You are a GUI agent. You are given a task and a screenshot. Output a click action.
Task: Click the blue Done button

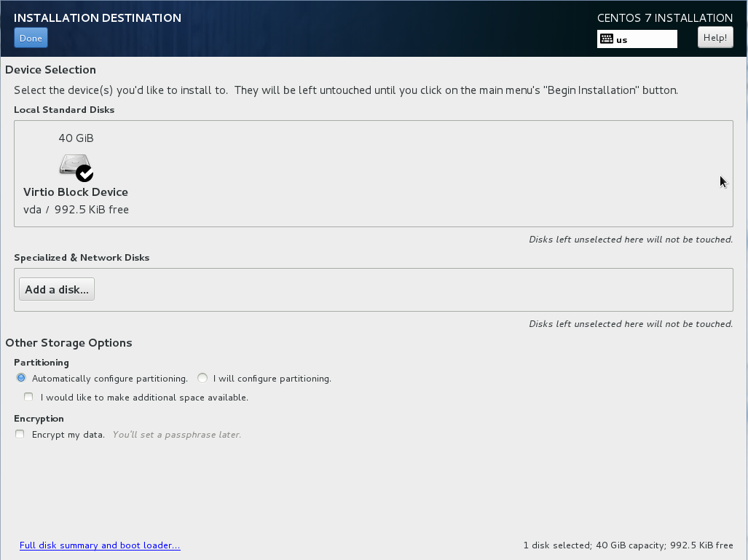[x=31, y=38]
